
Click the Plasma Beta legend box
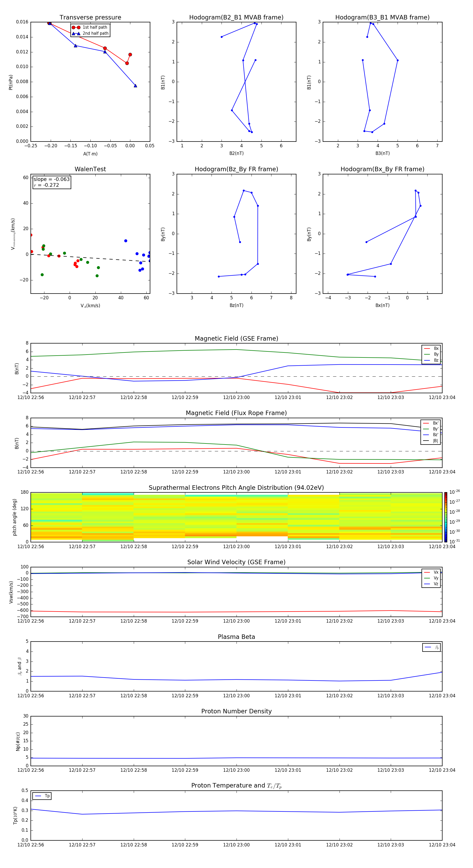click(x=431, y=647)
